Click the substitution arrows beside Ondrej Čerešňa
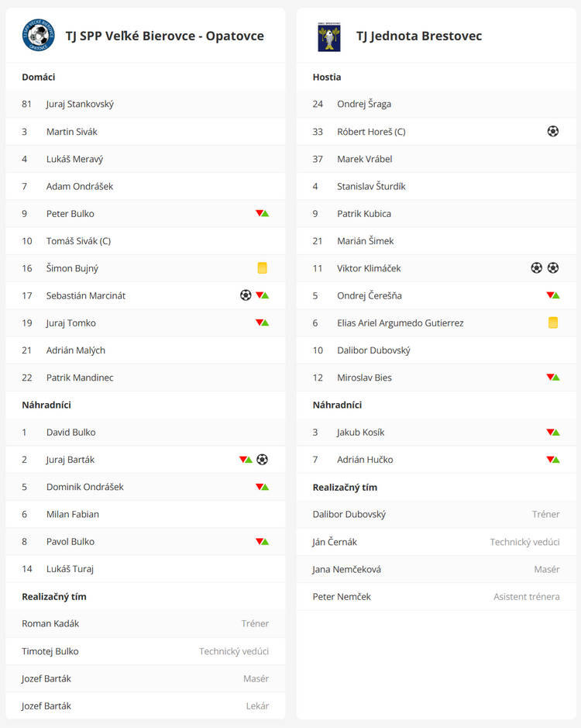Screen dimensions: 581x728 [x=552, y=295]
